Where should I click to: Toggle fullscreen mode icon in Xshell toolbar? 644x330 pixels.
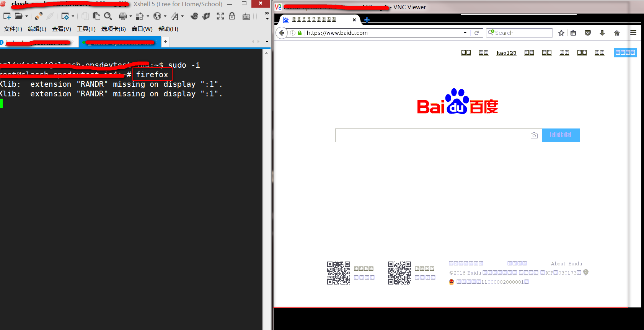[220, 16]
